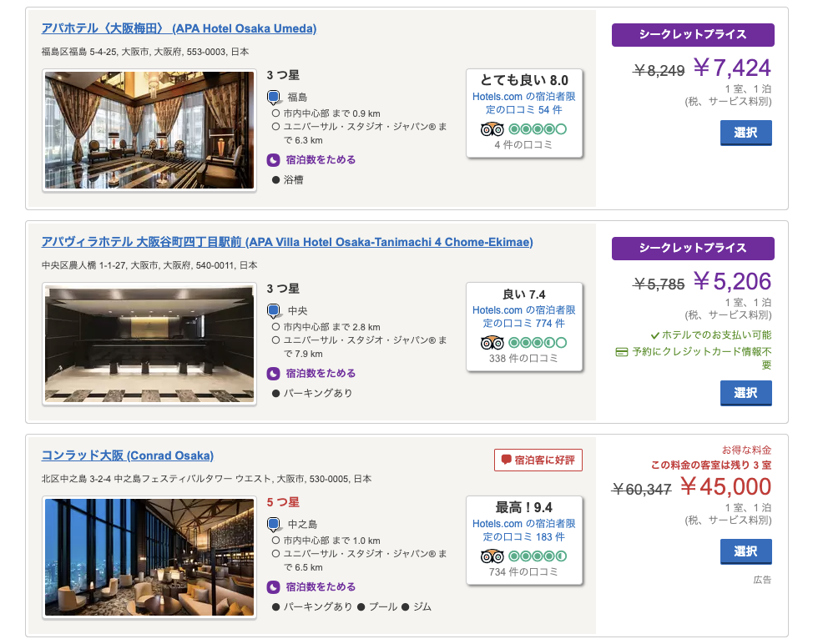Click the TripAdvisor owl icon for APA Villa Hotel
813x644 pixels.
coord(492,343)
